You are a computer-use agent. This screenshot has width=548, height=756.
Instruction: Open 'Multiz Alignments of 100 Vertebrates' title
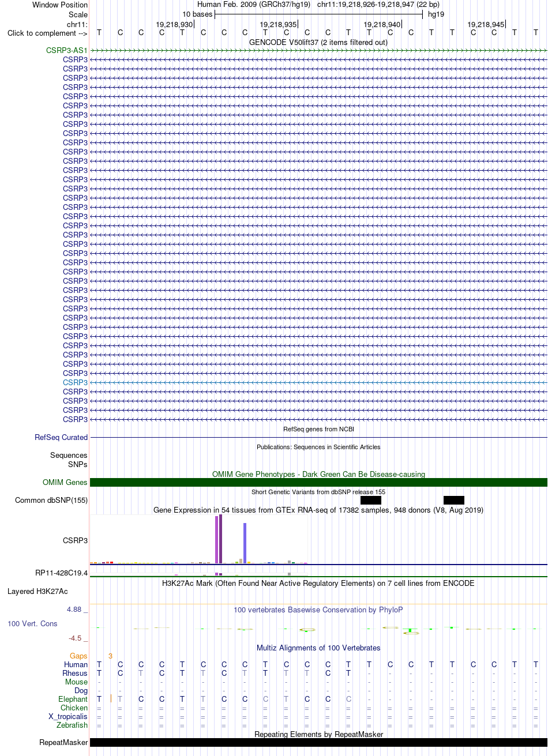tap(318, 648)
